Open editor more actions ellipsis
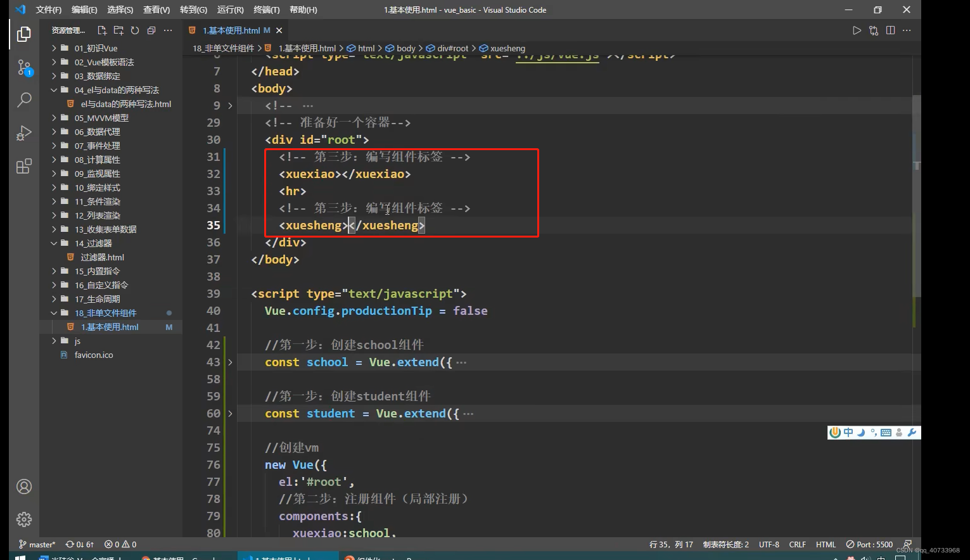This screenshot has width=970, height=560. 907,30
